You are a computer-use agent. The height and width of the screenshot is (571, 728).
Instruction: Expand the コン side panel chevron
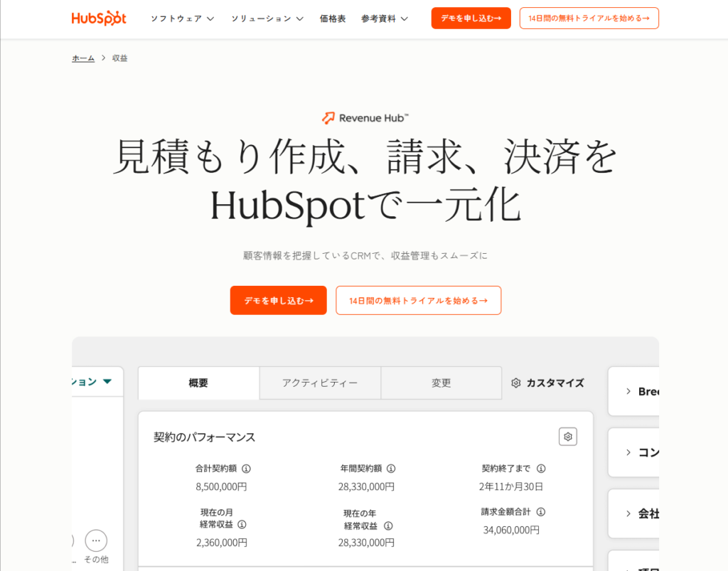628,453
